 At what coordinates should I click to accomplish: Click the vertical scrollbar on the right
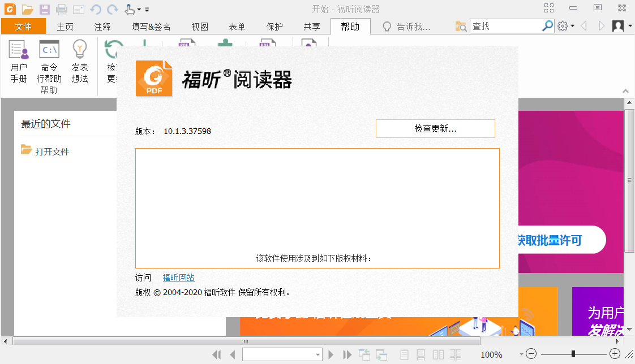pyautogui.click(x=629, y=180)
